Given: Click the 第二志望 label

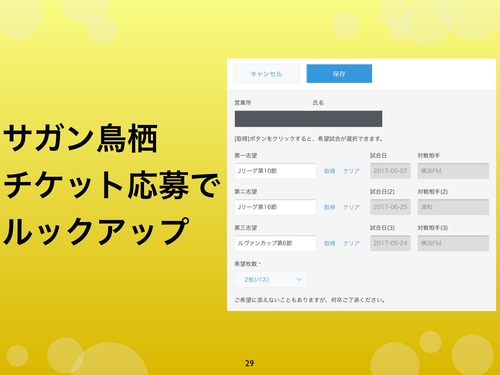Looking at the screenshot, I should [246, 192].
